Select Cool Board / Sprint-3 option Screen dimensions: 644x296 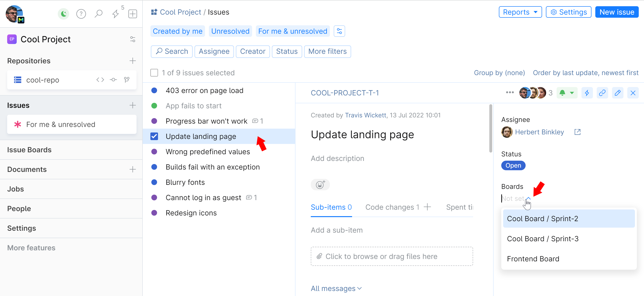click(x=543, y=239)
